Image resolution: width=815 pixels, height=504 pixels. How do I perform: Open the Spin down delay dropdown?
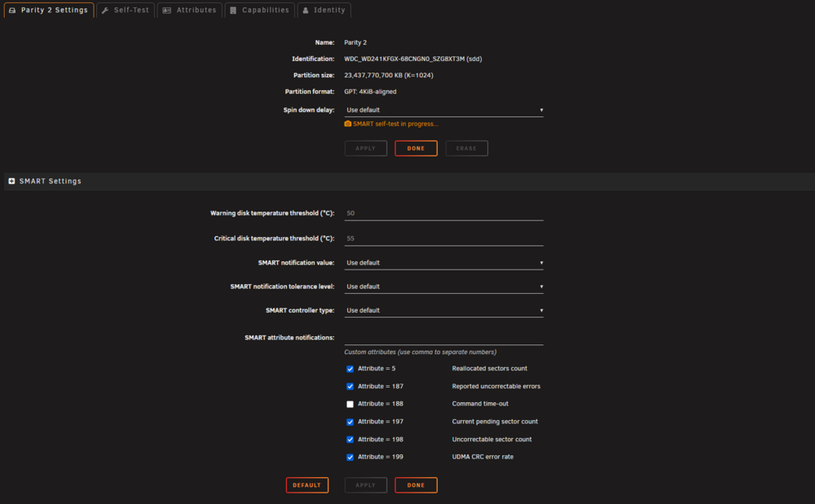[x=443, y=110]
